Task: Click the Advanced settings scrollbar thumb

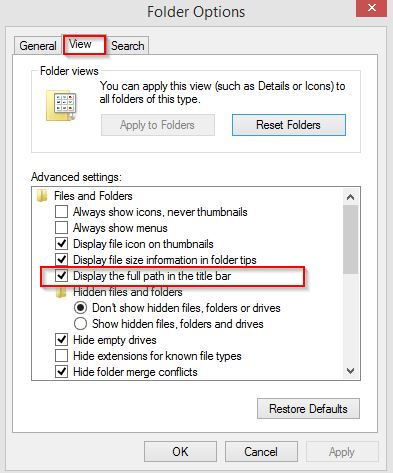Action: 350,239
